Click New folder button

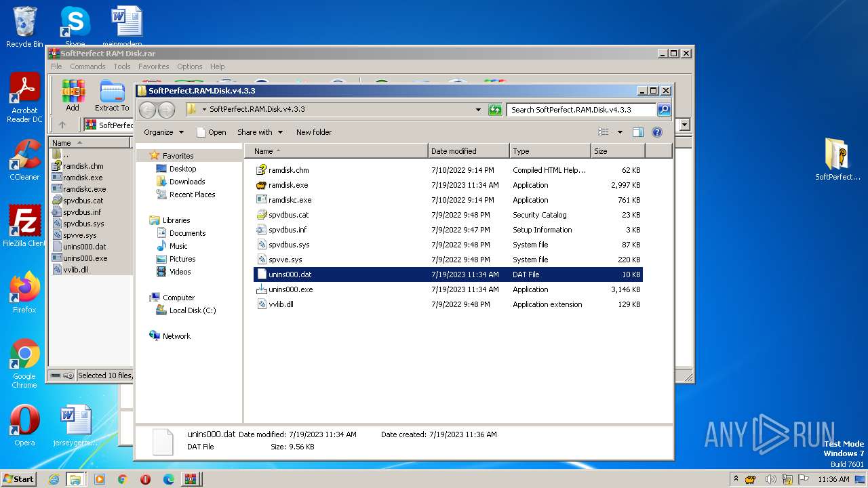pyautogui.click(x=314, y=132)
